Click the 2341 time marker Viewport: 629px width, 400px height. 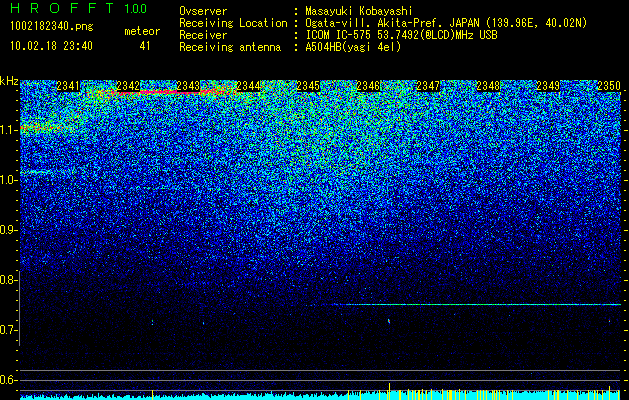68,86
